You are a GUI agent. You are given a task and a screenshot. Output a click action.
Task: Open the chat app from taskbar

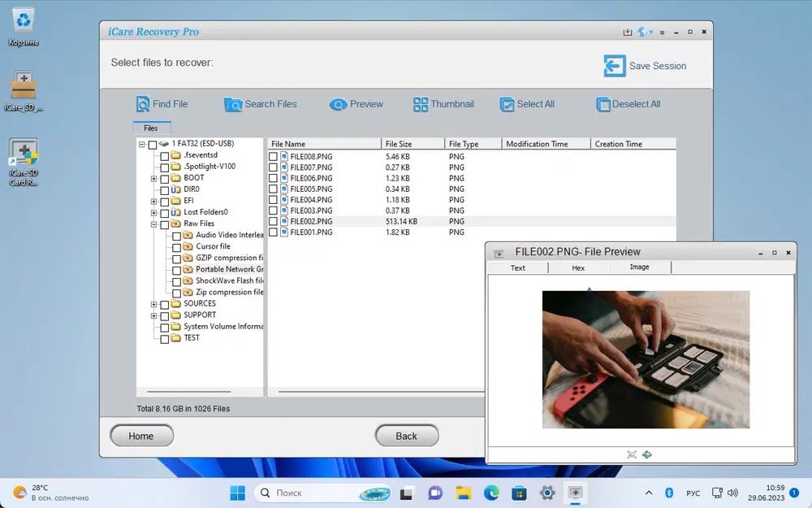pos(435,493)
